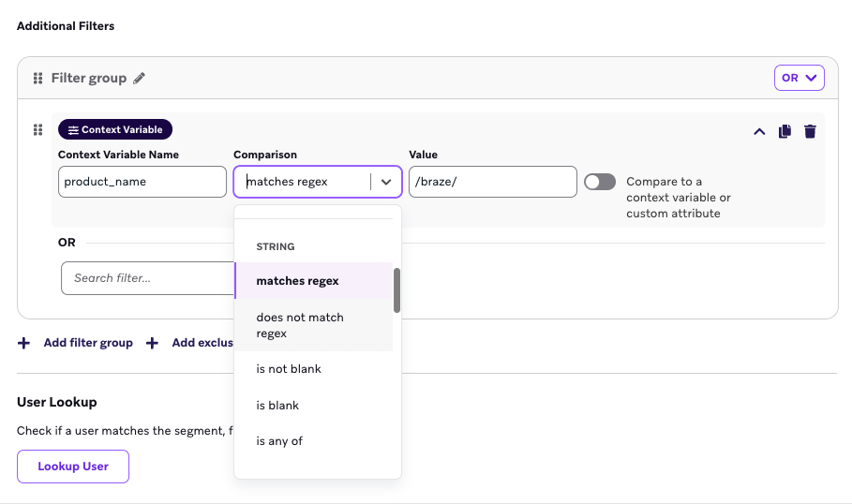Image resolution: width=852 pixels, height=504 pixels.
Task: Click the Context Variable filter drag handle
Action: tap(38, 130)
